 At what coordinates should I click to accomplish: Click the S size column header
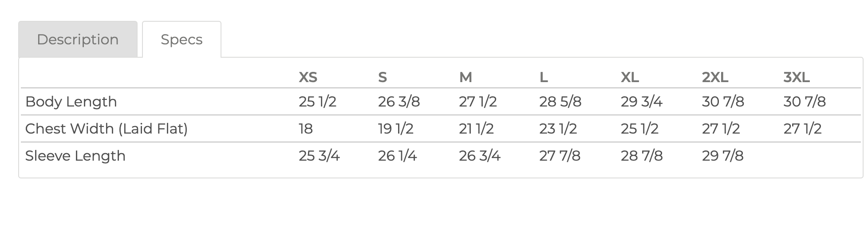383,77
